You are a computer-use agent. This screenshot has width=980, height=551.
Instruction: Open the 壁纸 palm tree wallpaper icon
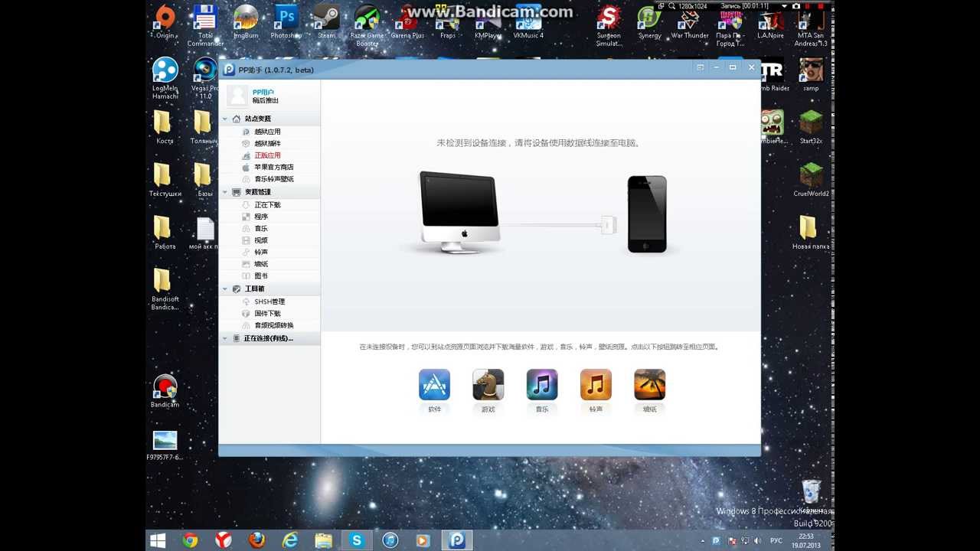(649, 385)
